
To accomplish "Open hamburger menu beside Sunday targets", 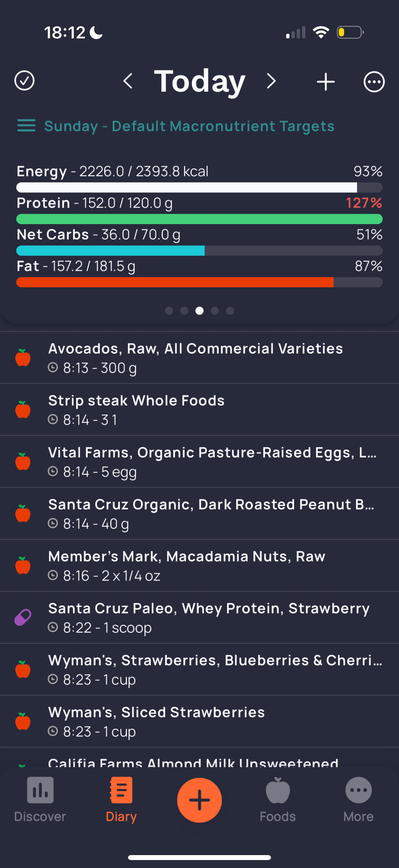I will coord(26,126).
